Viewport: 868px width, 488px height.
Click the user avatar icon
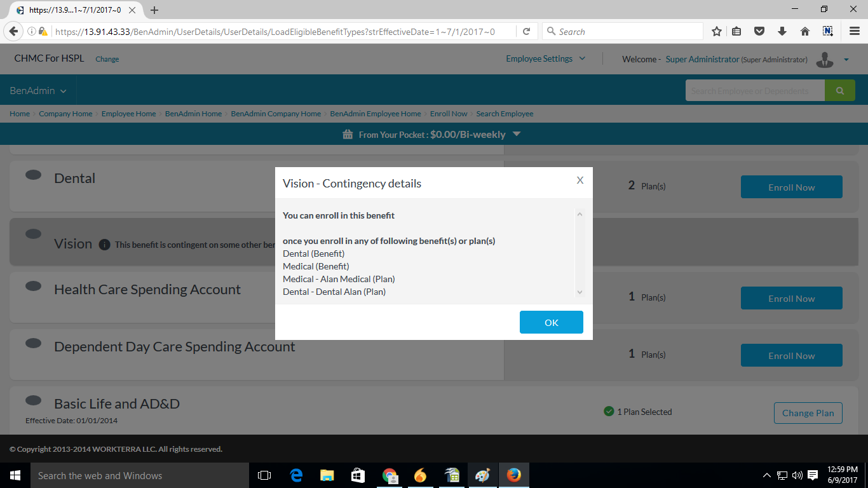click(x=825, y=59)
